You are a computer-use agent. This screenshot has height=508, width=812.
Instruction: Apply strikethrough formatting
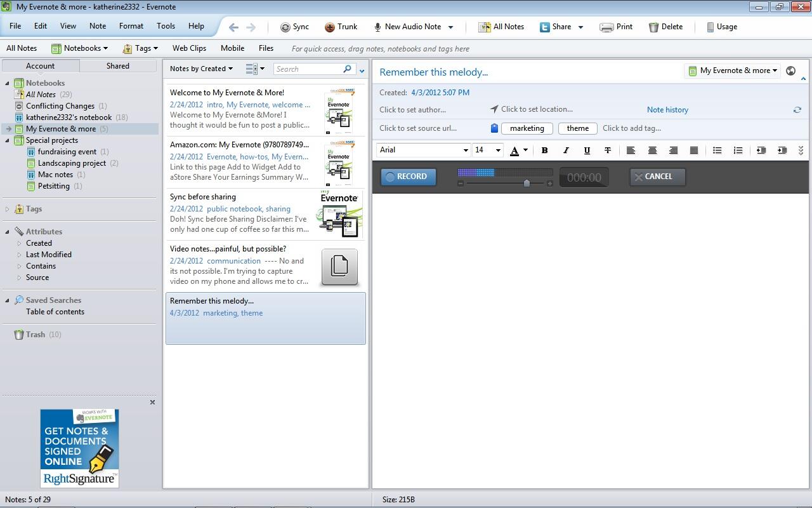[608, 150]
